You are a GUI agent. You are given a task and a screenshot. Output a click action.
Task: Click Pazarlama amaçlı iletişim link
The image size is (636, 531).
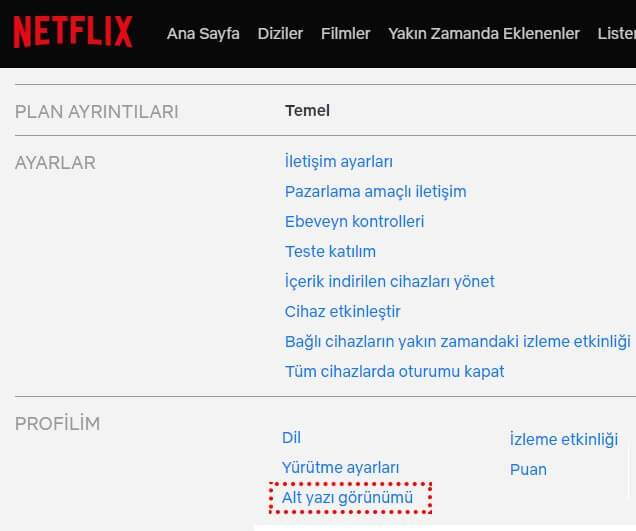(375, 191)
